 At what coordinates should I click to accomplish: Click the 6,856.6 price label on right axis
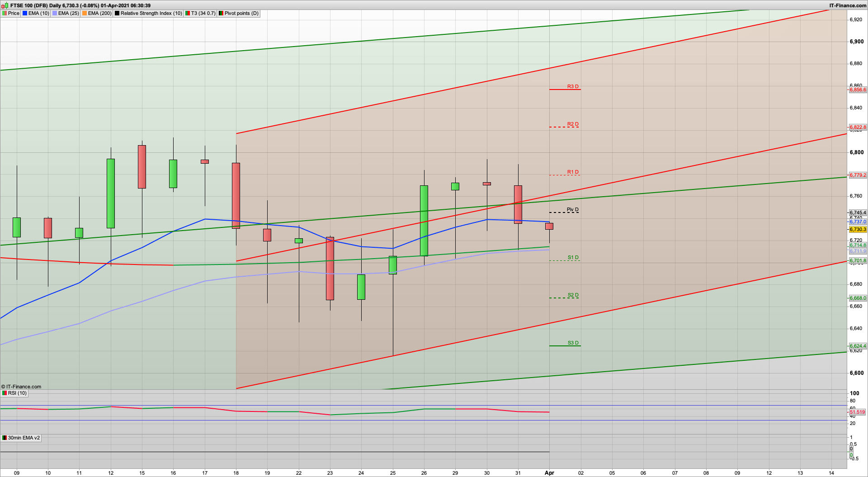coord(857,90)
